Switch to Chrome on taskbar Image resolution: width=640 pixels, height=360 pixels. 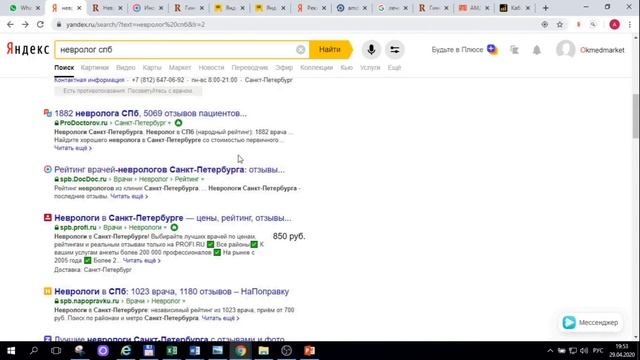click(x=241, y=351)
